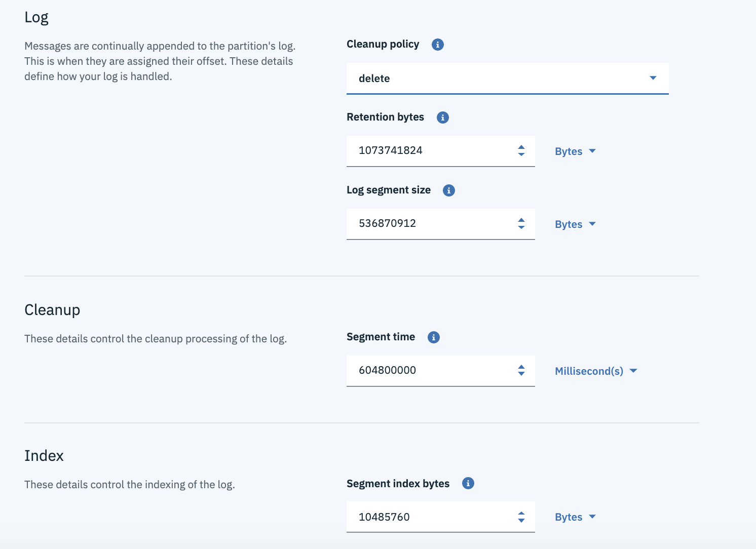Click the Segment index bytes field showing 10485760
This screenshot has height=549, width=756.
click(431, 517)
